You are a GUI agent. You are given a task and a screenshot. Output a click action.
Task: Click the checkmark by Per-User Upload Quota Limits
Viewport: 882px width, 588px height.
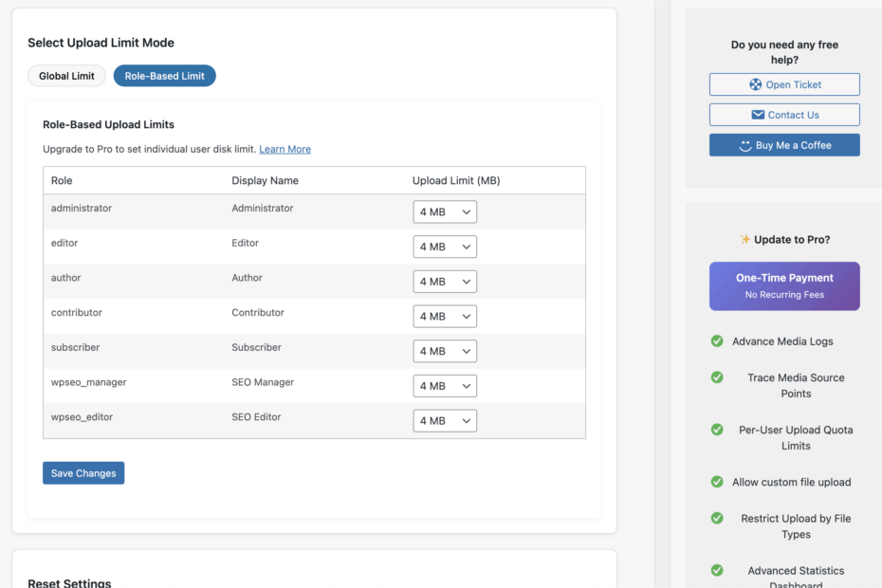point(717,430)
